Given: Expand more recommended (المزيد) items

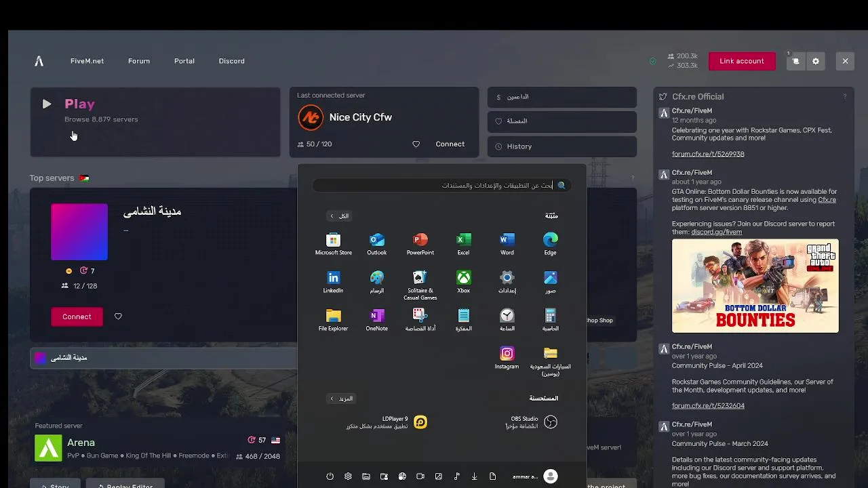Looking at the screenshot, I should [x=340, y=399].
